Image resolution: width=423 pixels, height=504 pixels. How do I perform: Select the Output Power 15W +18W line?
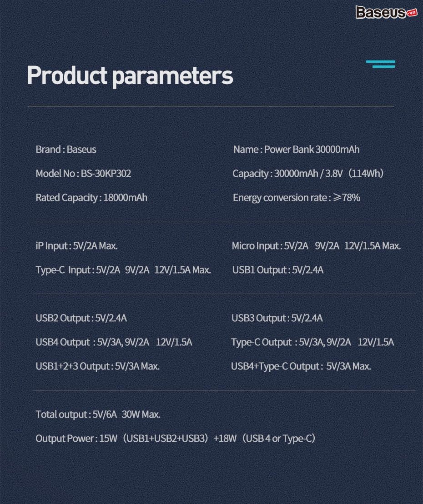coord(176,439)
